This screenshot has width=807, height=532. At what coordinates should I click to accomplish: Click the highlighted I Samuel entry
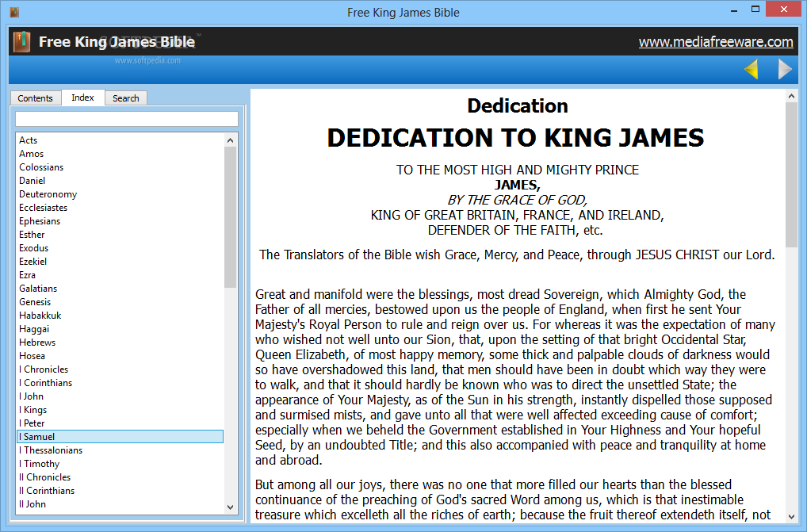(120, 436)
